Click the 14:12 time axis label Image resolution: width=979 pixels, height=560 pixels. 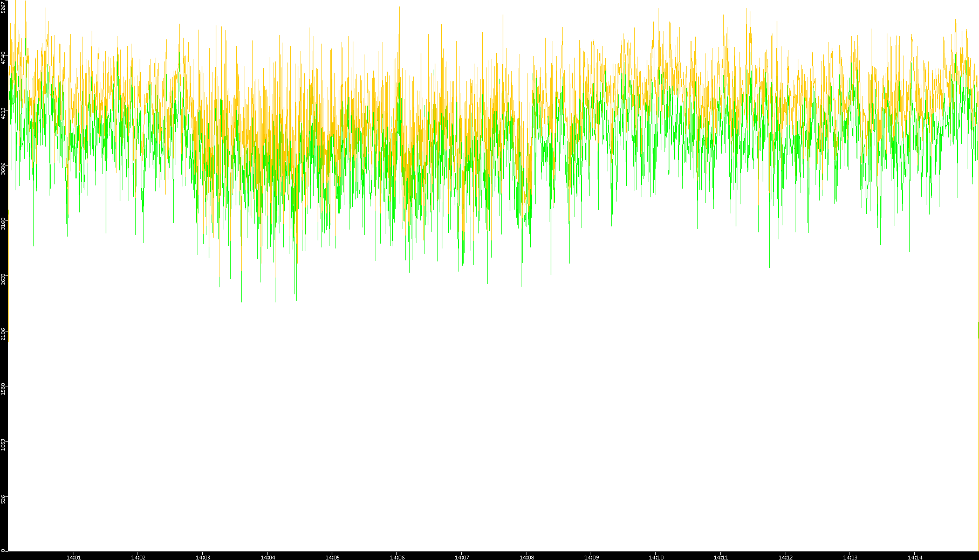click(x=785, y=557)
